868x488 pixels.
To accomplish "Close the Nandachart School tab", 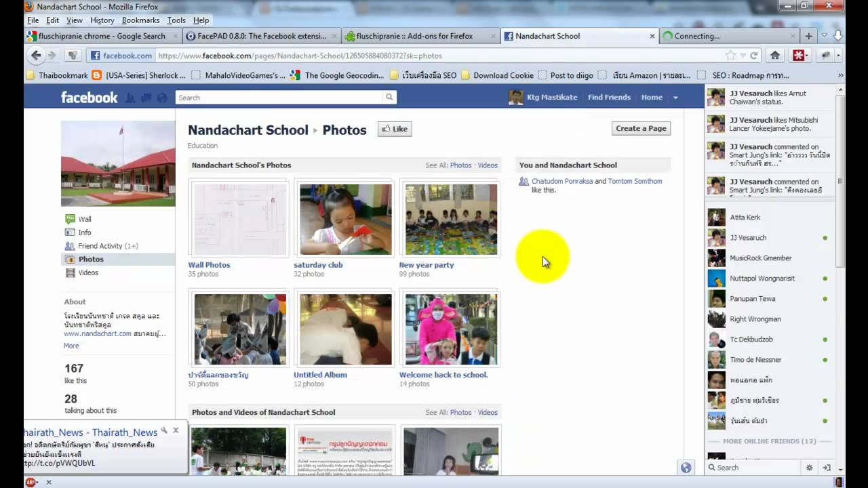I will (x=652, y=36).
